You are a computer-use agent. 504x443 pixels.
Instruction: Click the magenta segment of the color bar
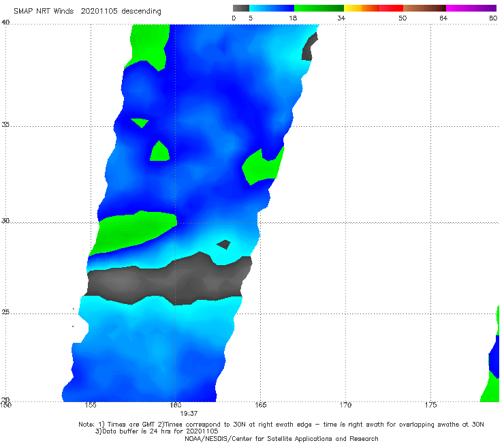tap(471, 8)
